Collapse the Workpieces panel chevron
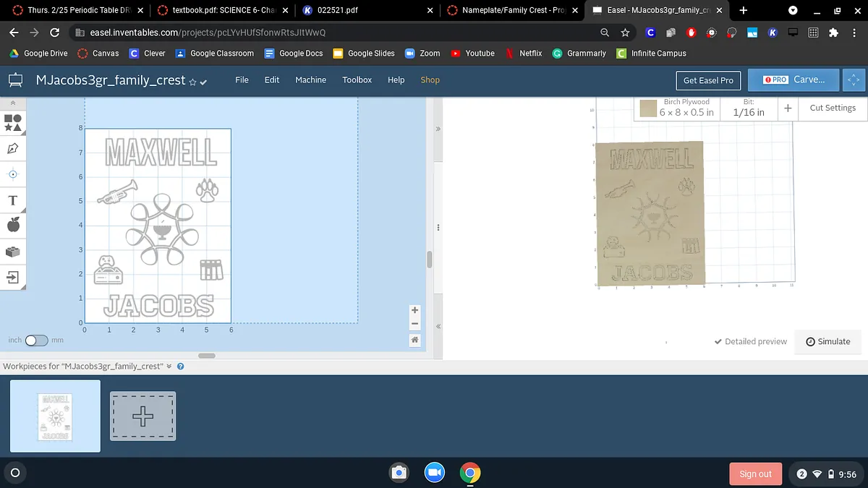 (x=169, y=367)
